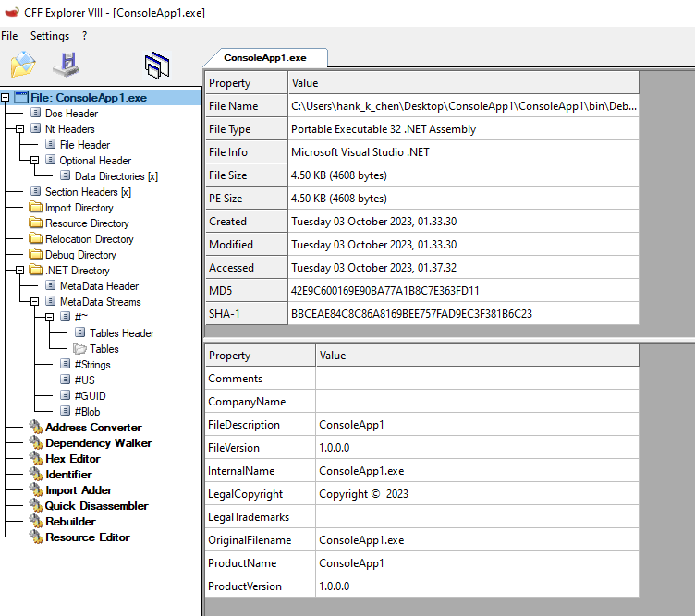Save file with the floppy disk icon
695x616 pixels.
[67, 65]
